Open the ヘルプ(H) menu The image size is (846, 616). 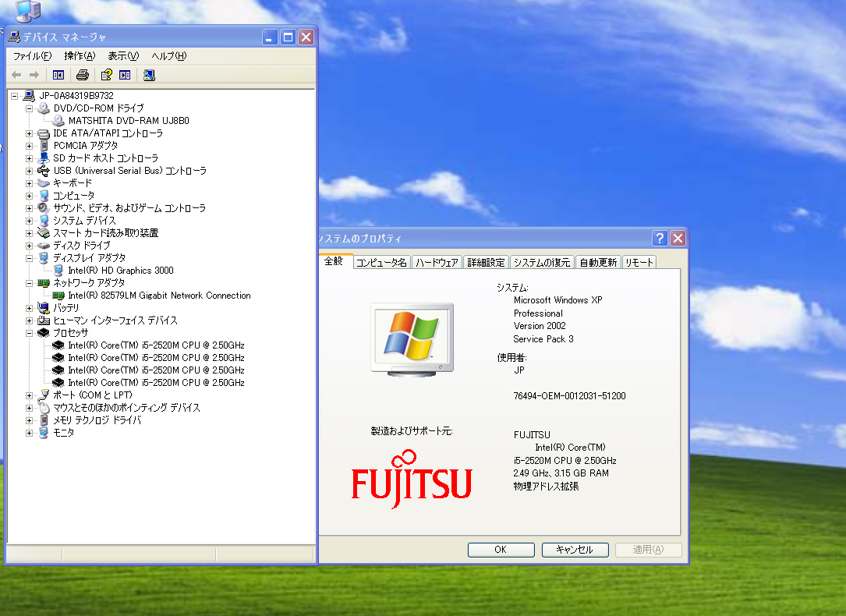click(169, 56)
